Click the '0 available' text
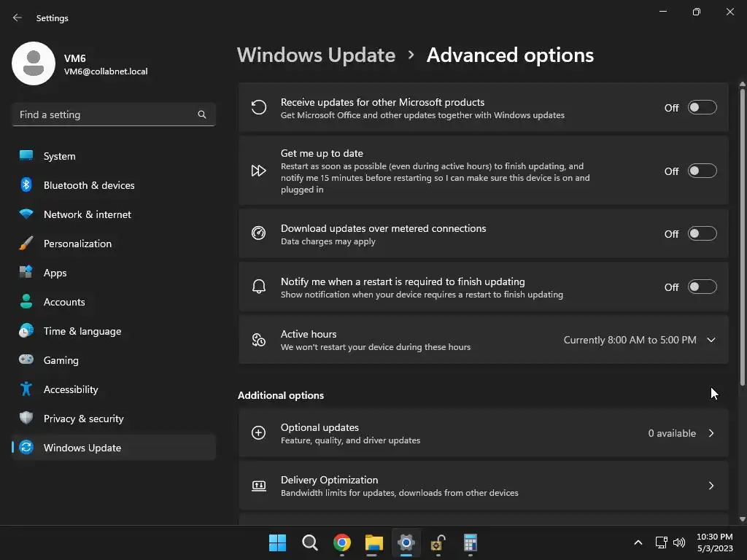747x560 pixels. [672, 433]
